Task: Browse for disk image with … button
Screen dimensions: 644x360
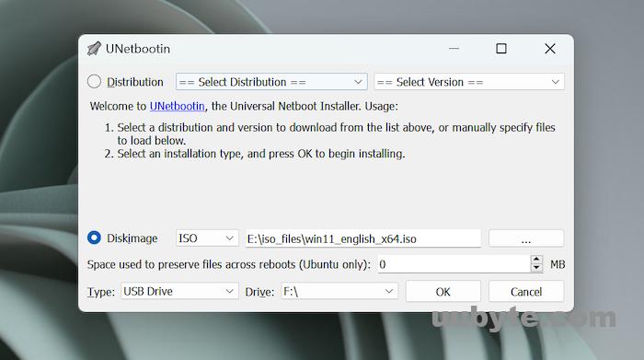Action: point(526,238)
